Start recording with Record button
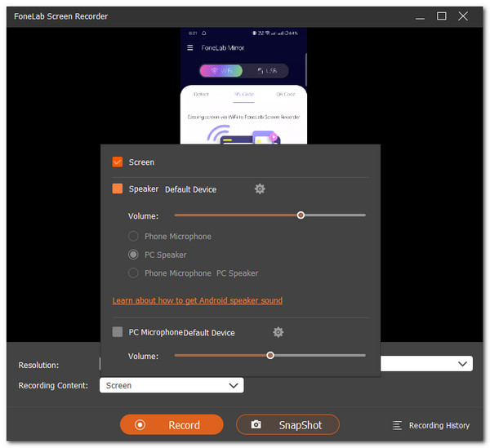Screen dimensions: 490x448 pyautogui.click(x=171, y=425)
